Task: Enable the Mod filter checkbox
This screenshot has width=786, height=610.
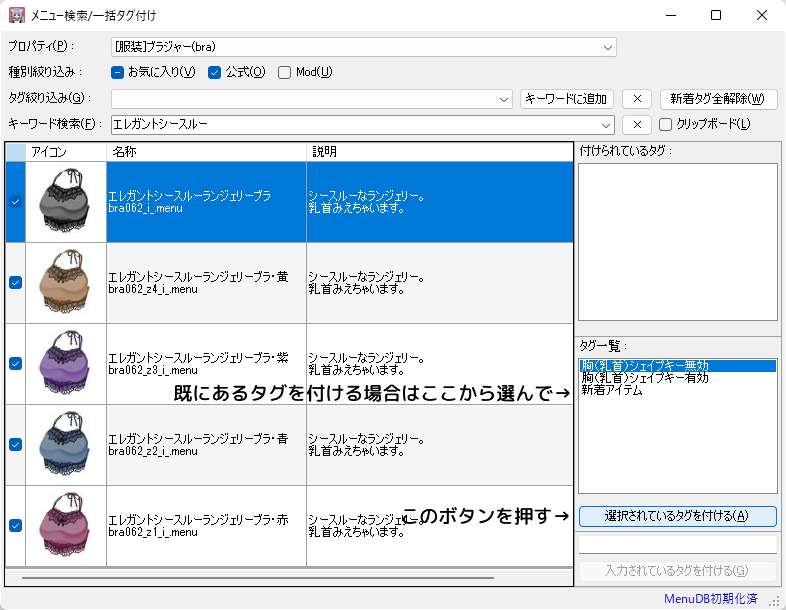Action: [285, 72]
